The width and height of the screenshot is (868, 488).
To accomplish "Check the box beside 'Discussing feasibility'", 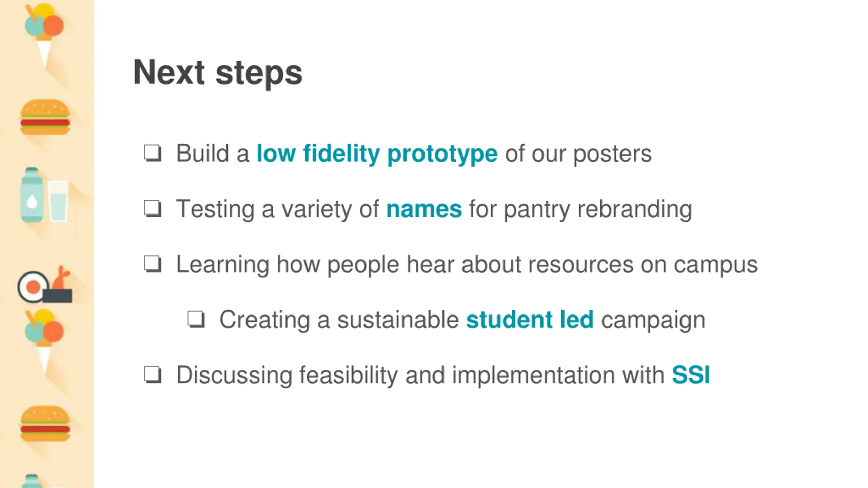I will [153, 375].
